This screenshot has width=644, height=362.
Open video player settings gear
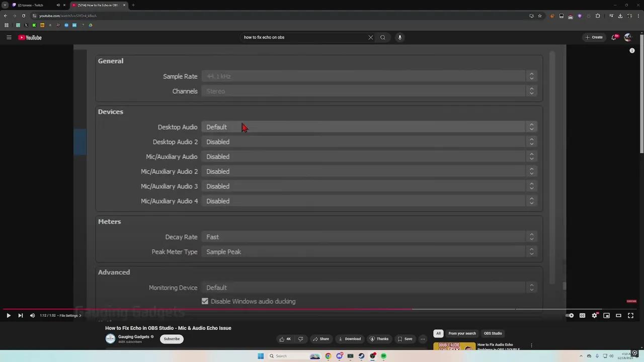[x=594, y=316]
